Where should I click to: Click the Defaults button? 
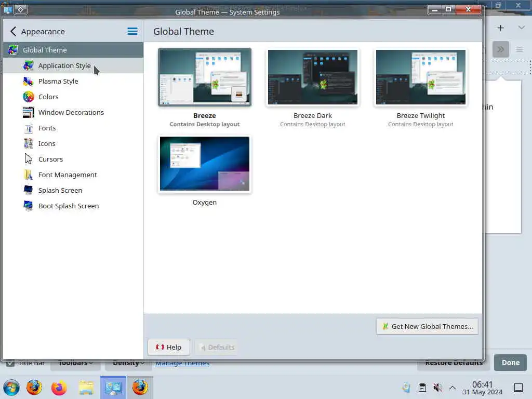pyautogui.click(x=217, y=347)
